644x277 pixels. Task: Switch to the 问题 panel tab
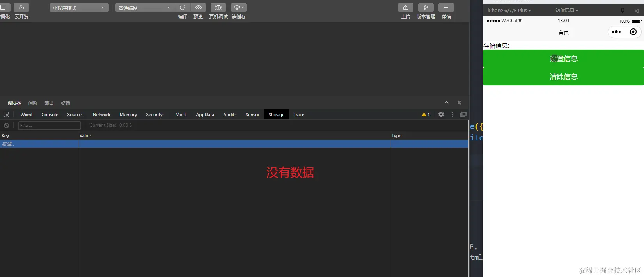click(x=33, y=103)
